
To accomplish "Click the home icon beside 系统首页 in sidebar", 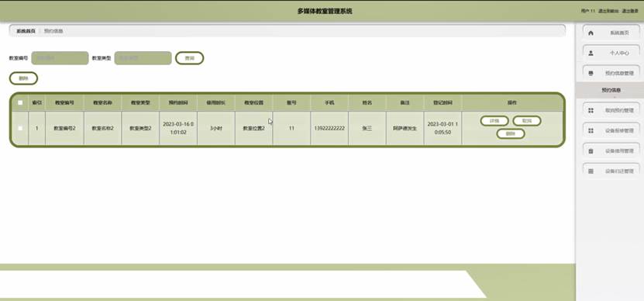I will point(591,33).
